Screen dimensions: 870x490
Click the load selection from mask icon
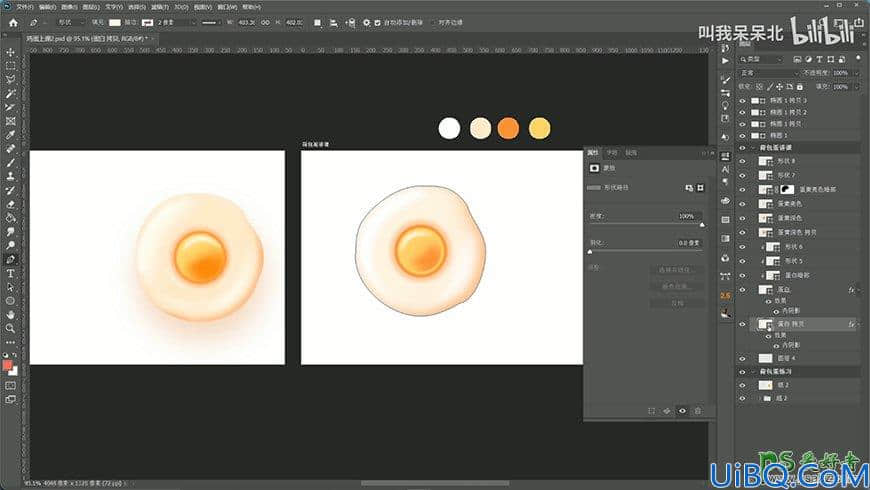click(651, 411)
